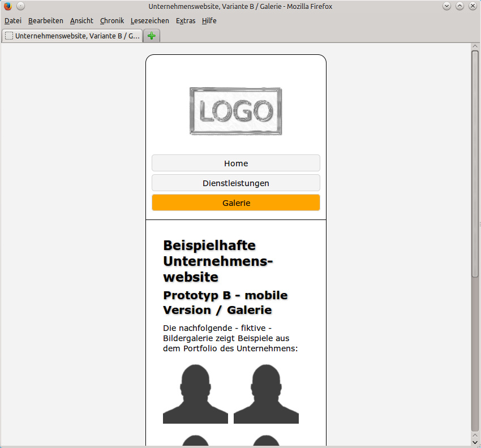This screenshot has height=448, width=481.
Task: Open a new tab with green plus
Action: pos(152,36)
